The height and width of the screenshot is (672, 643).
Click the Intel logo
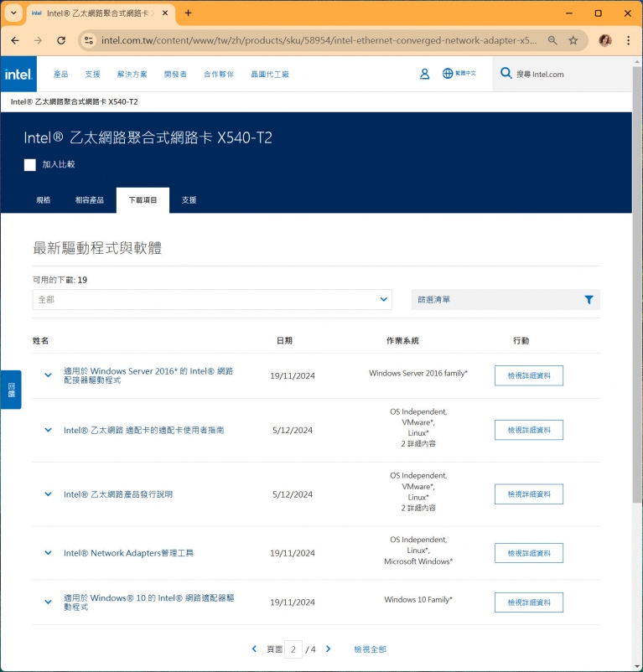(18, 74)
